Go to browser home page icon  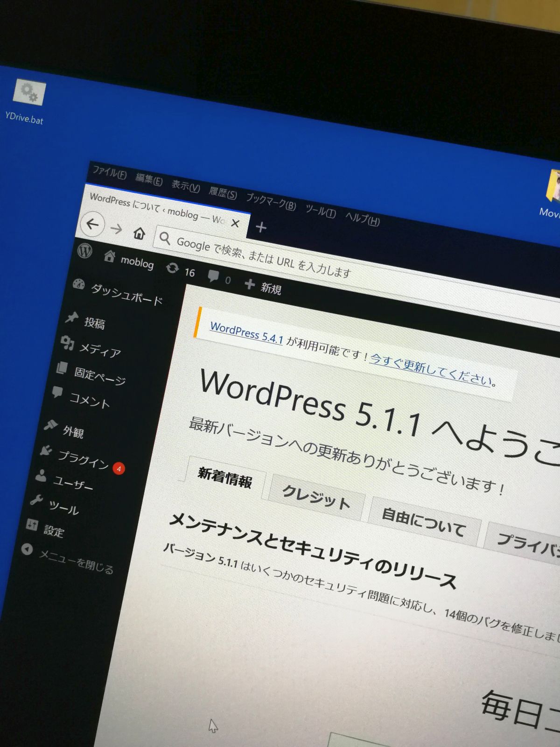pyautogui.click(x=139, y=233)
